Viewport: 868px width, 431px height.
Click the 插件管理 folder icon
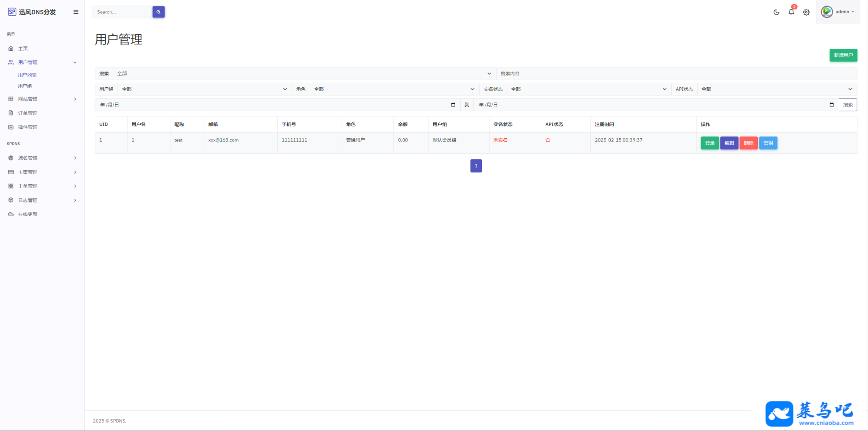coord(11,127)
